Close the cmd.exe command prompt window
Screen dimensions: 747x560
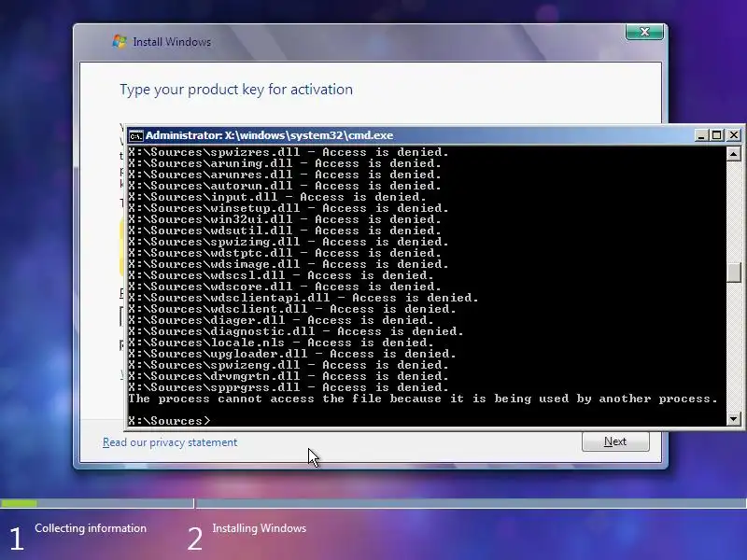click(x=734, y=135)
